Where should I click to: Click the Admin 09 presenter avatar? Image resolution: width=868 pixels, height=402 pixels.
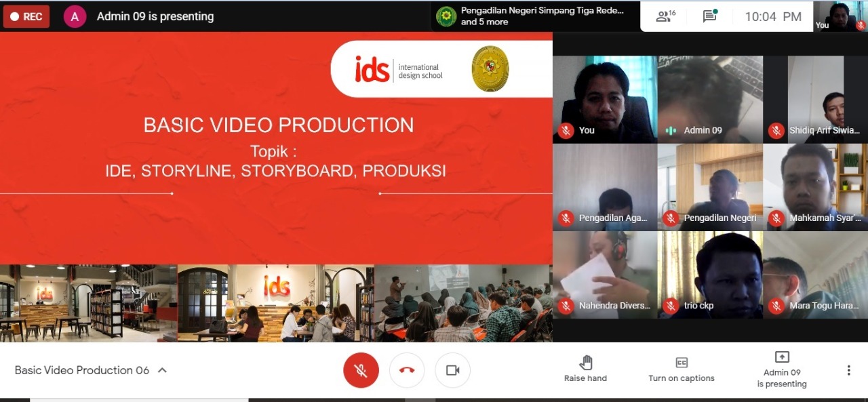(75, 16)
